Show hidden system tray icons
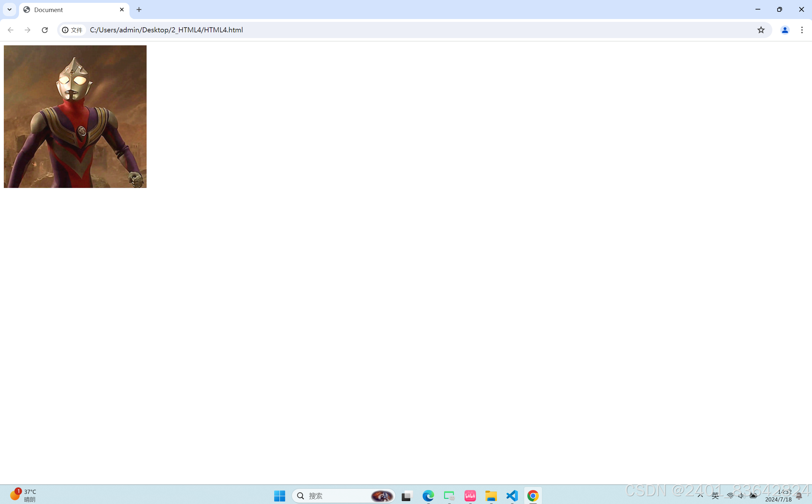812x504 pixels. click(700, 496)
